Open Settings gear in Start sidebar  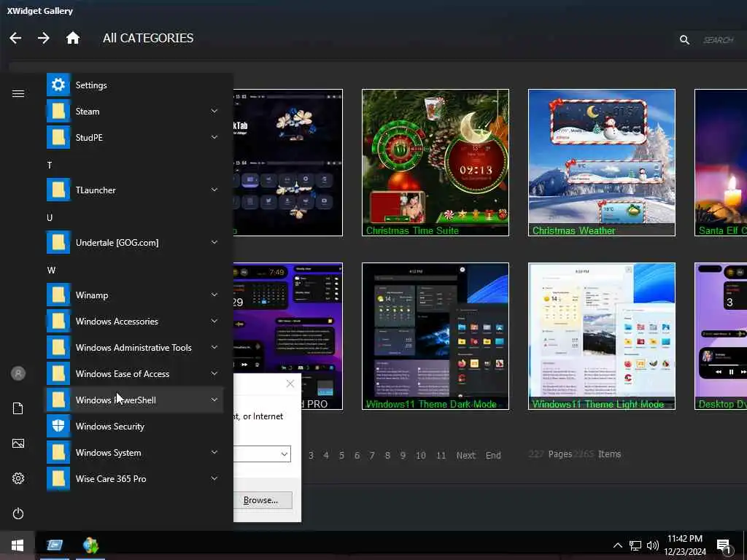click(18, 478)
